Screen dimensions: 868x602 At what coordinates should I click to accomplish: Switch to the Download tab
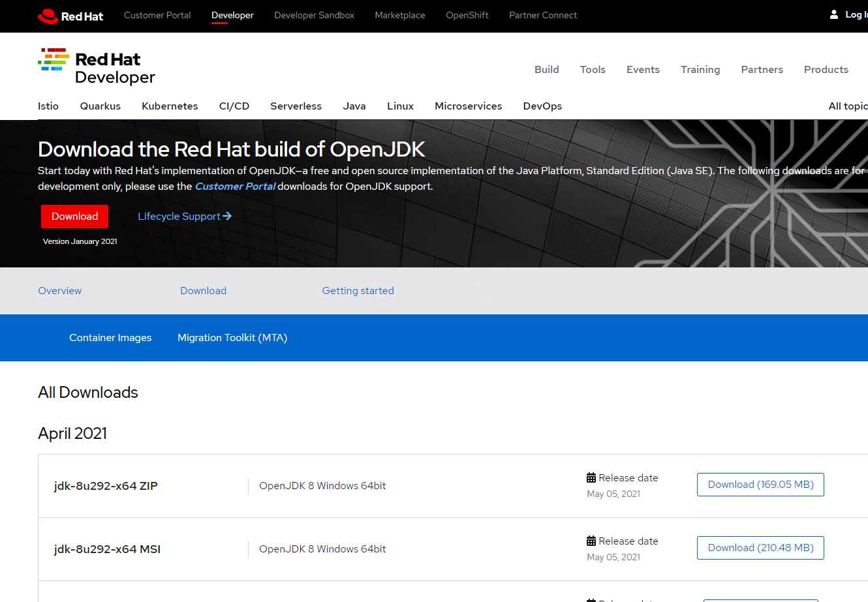tap(203, 291)
